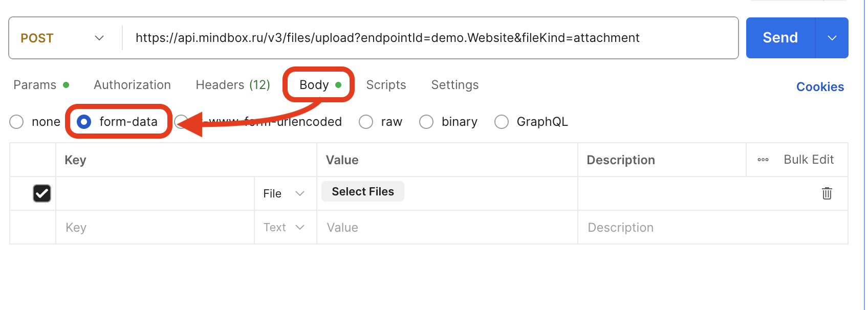Click the trash icon to delete row
The width and height of the screenshot is (868, 310).
[827, 193]
